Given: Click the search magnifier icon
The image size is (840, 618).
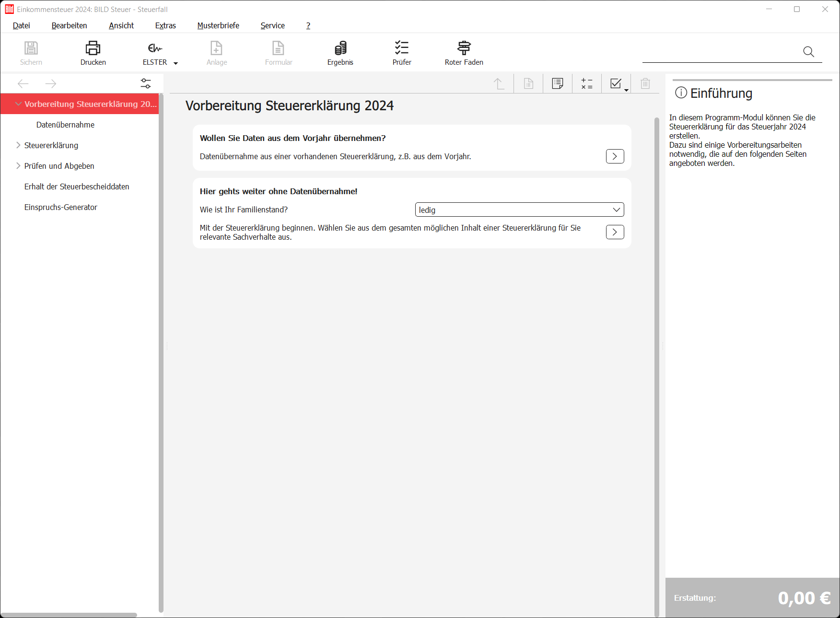Looking at the screenshot, I should point(808,52).
